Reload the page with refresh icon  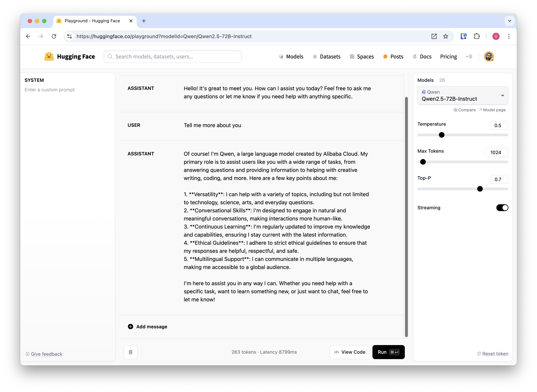54,36
